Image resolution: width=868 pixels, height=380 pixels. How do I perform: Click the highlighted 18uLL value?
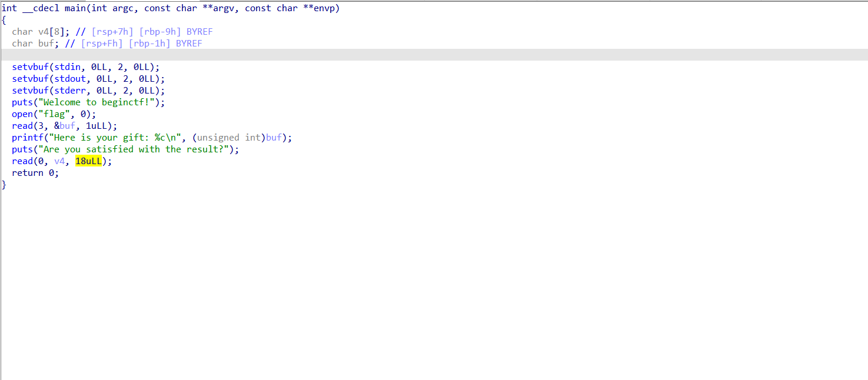(89, 161)
